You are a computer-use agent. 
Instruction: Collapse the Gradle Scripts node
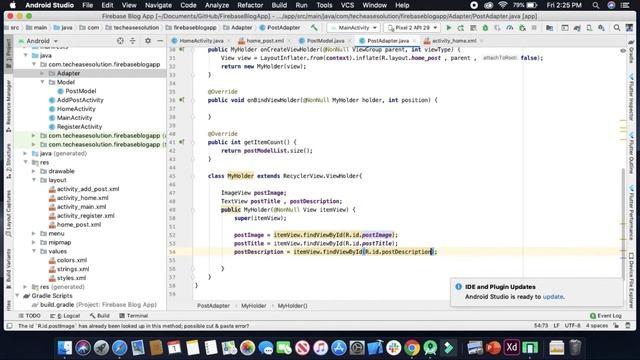(x=17, y=296)
